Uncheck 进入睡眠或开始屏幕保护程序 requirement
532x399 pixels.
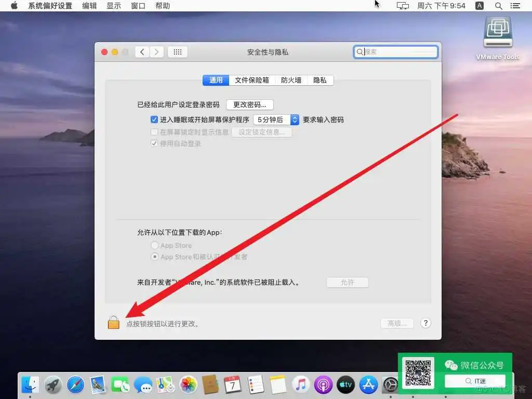tap(154, 119)
